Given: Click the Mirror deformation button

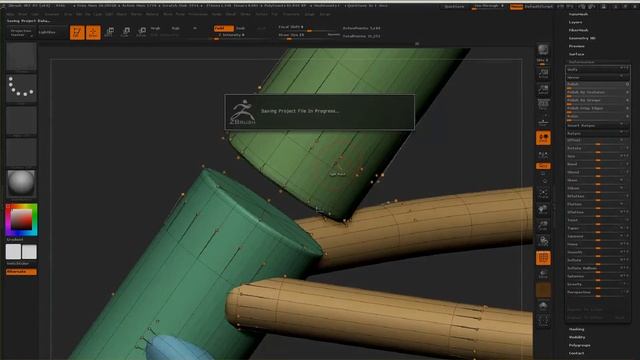Looking at the screenshot, I should (598, 78).
